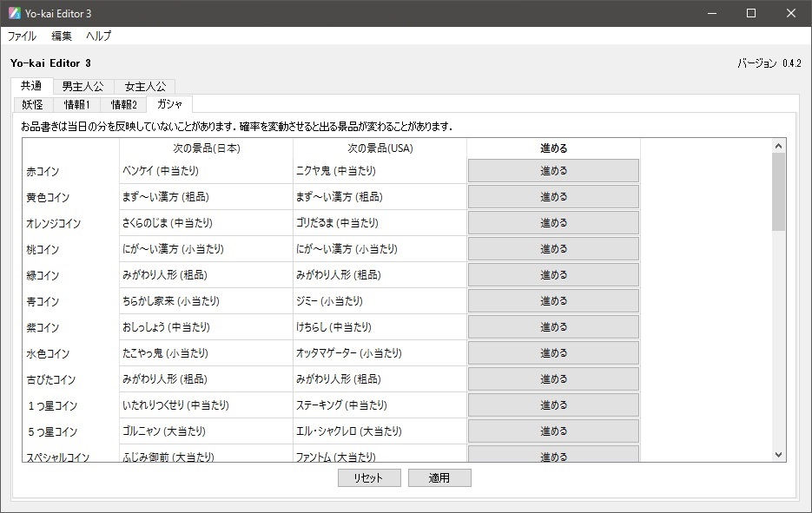Select the 1つ星コイン row label
The height and width of the screenshot is (513, 812).
click(52, 406)
